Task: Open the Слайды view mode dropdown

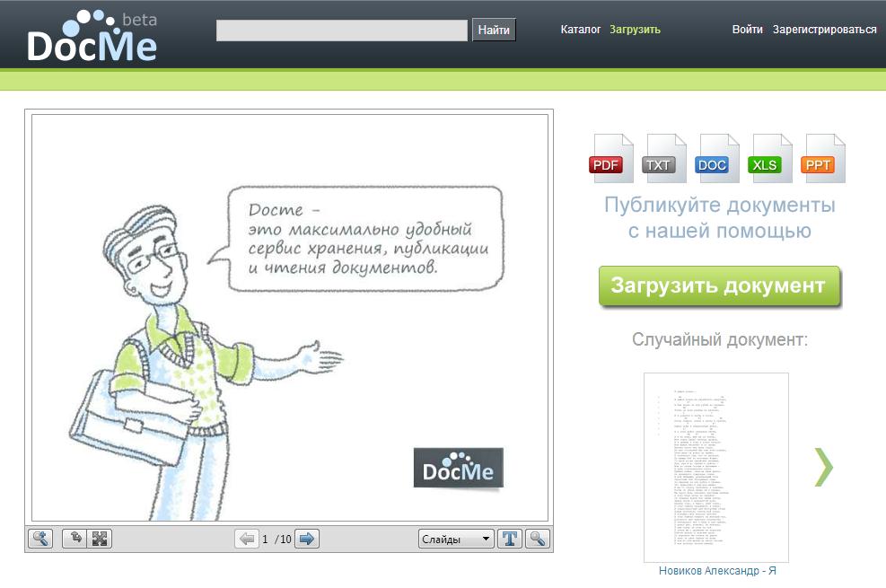Action: coord(456,539)
